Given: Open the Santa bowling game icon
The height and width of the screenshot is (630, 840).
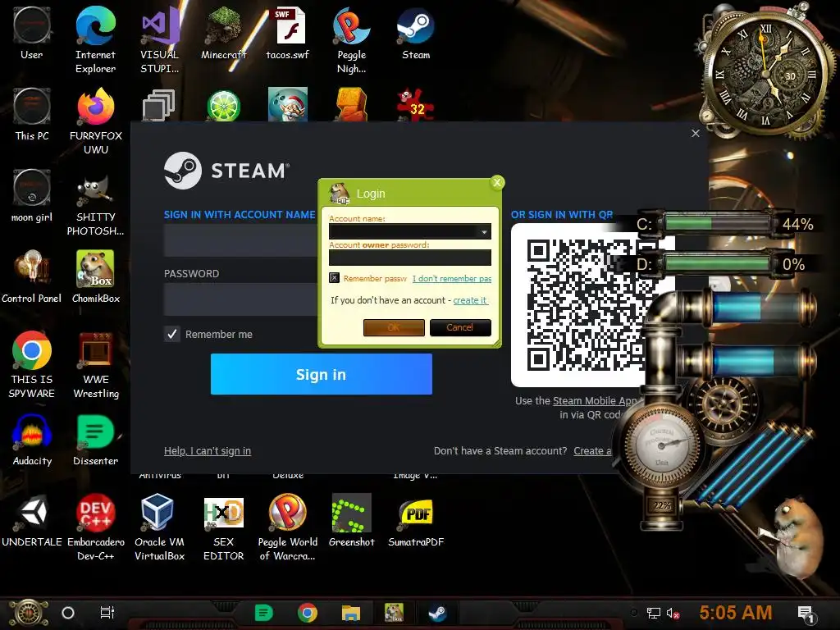Looking at the screenshot, I should [288, 104].
